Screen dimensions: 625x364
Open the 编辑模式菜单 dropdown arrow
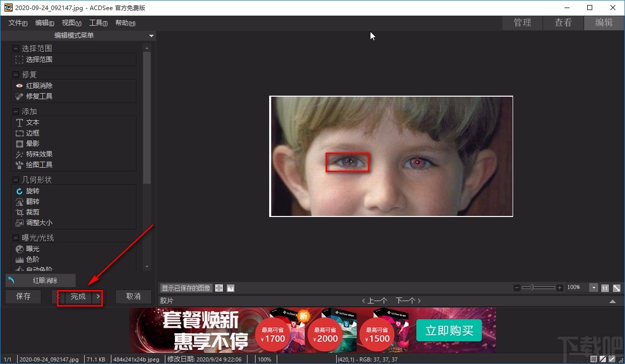151,36
